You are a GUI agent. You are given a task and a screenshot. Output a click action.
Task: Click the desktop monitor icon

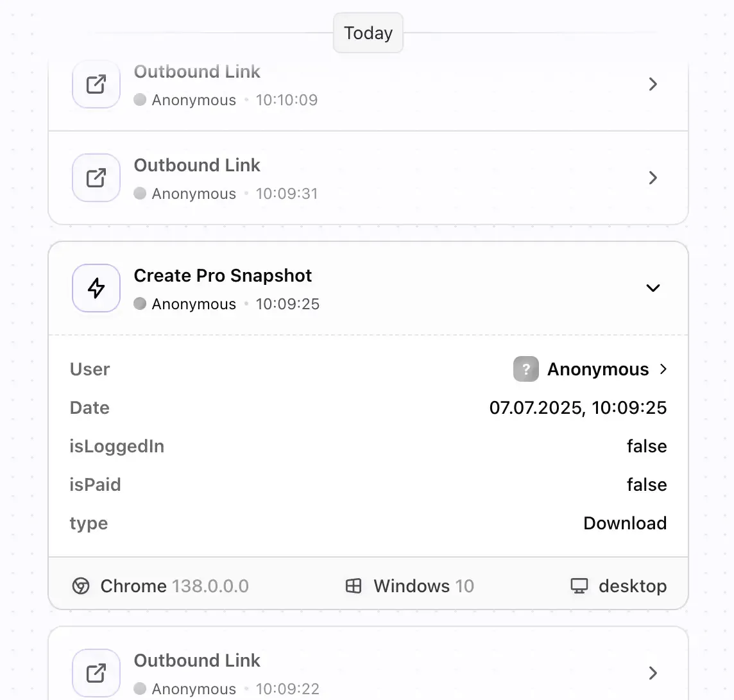coord(579,586)
